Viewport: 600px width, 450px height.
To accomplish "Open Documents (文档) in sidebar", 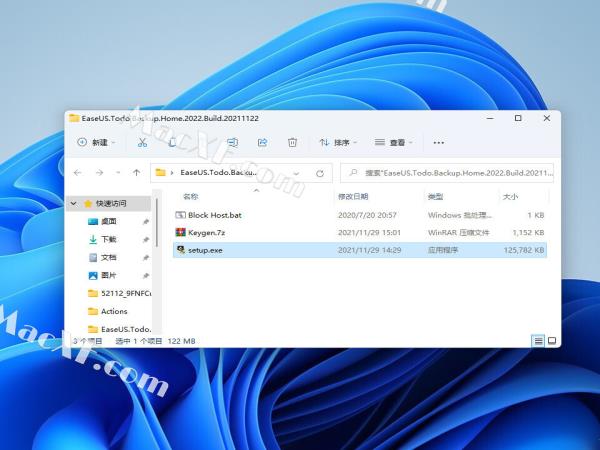I will click(109, 257).
